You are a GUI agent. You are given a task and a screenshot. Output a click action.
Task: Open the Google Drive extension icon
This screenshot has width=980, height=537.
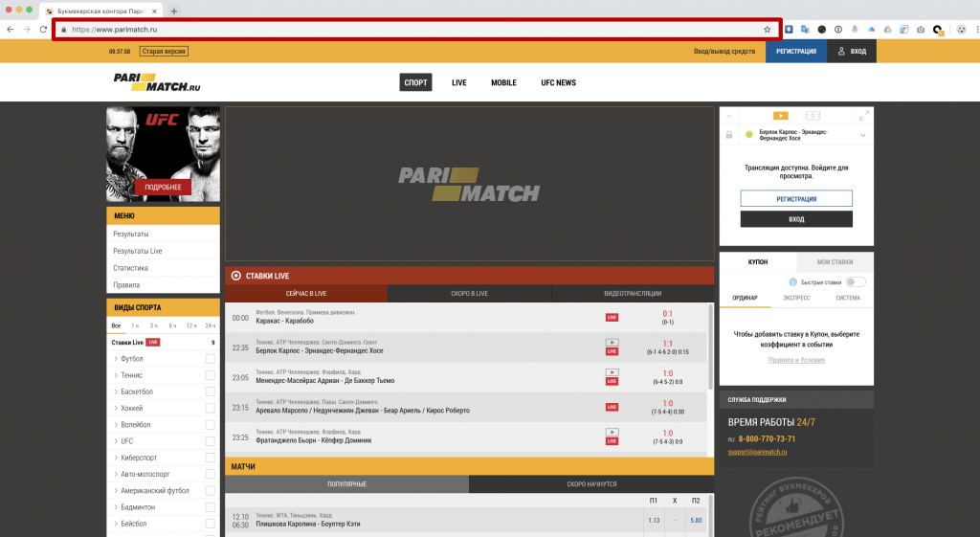coord(887,30)
